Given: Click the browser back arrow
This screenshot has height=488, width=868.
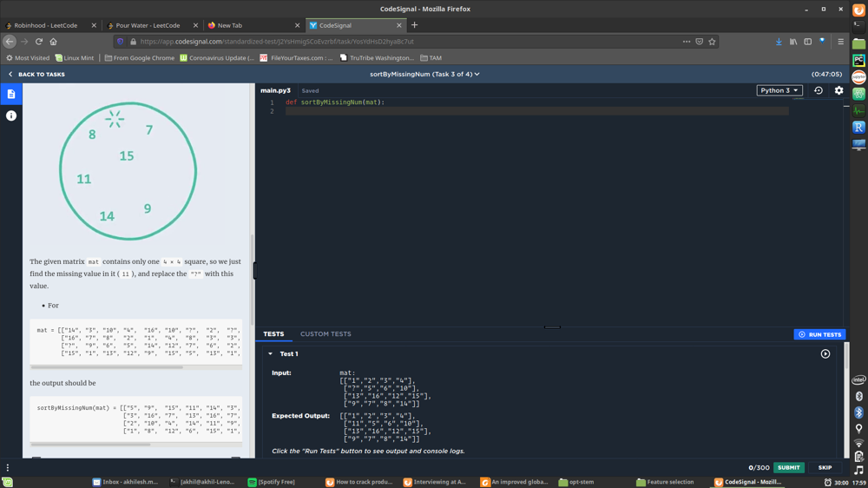Looking at the screenshot, I should 10,42.
